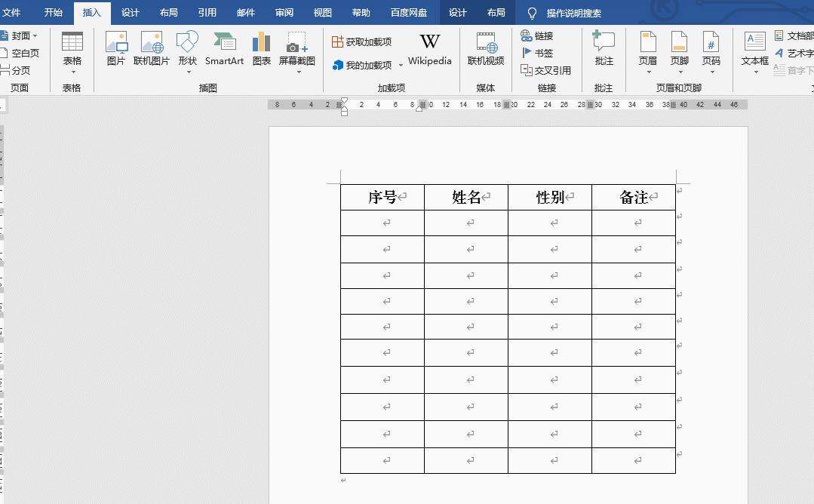
Task: Open the 表格 table dropdown
Action: 72,53
